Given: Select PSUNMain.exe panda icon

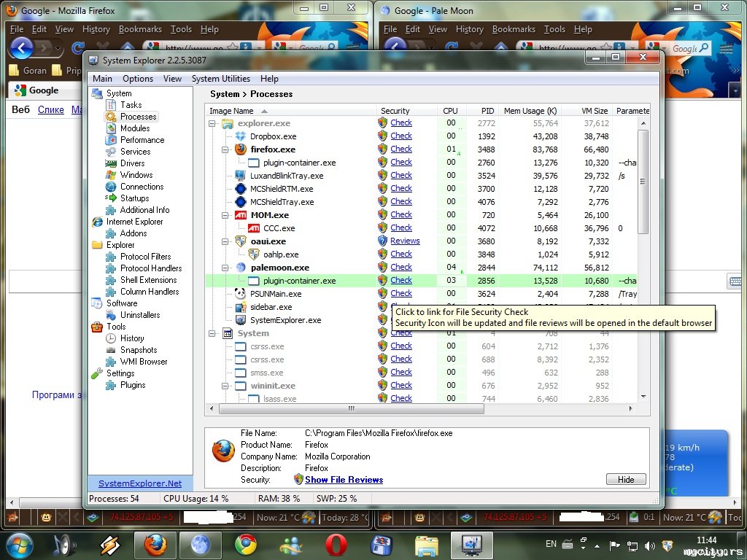Looking at the screenshot, I should (241, 294).
